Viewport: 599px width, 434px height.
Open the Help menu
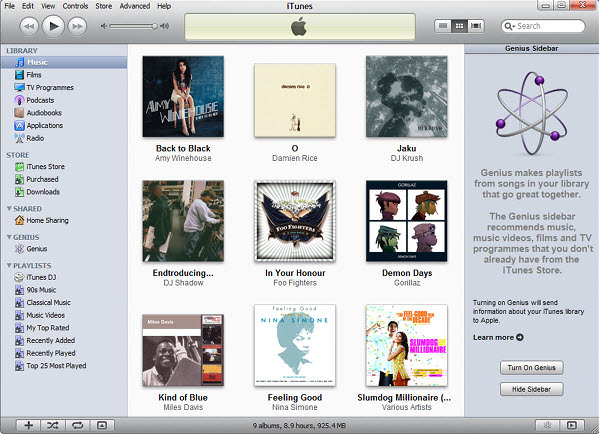pos(164,6)
